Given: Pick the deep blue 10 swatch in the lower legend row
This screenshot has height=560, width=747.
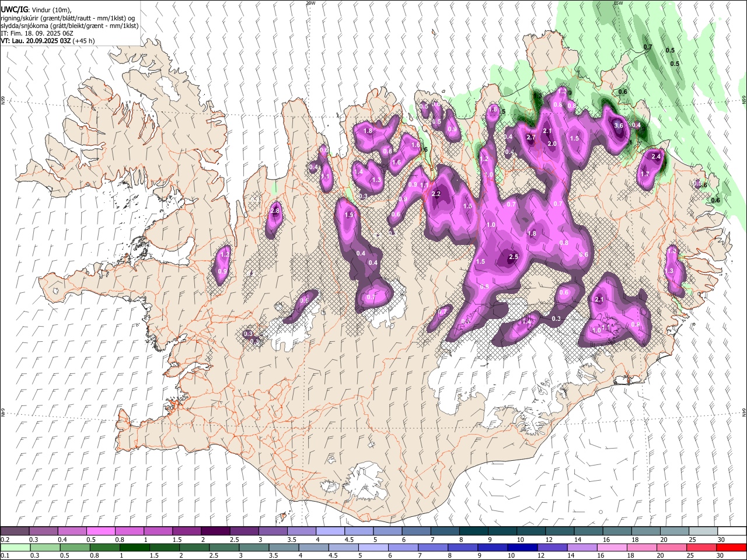Looking at the screenshot, I should [x=522, y=547].
